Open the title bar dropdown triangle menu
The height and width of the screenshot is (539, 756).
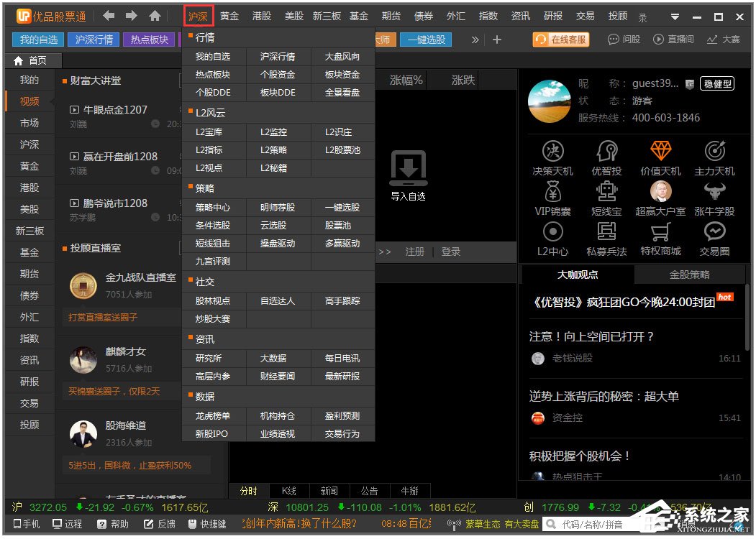(x=674, y=17)
